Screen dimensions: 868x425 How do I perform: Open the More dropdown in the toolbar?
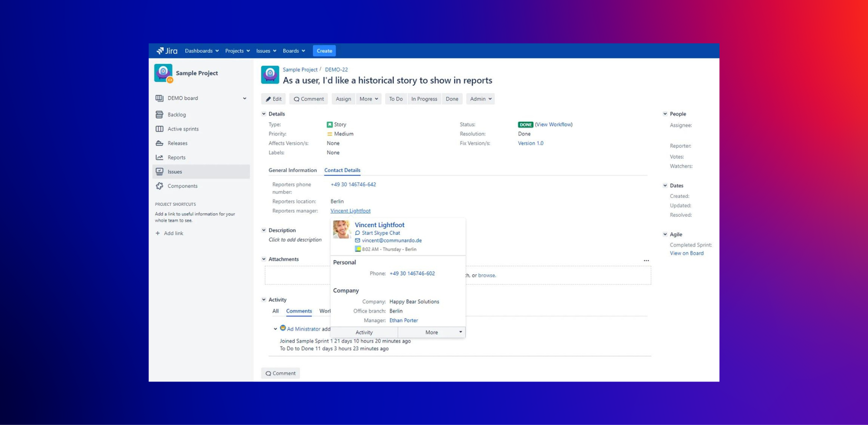[x=368, y=99]
